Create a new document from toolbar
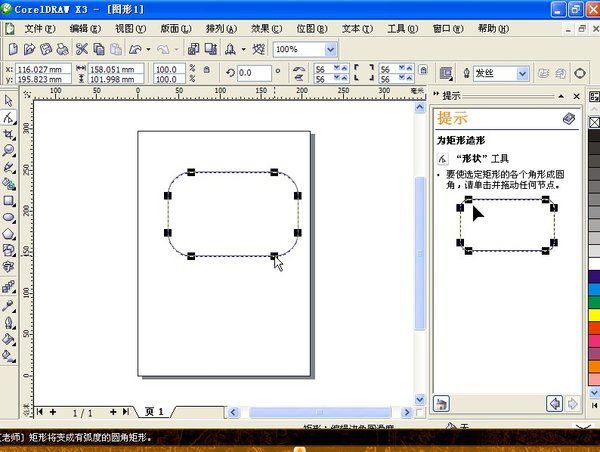The image size is (600, 452). click(x=13, y=49)
